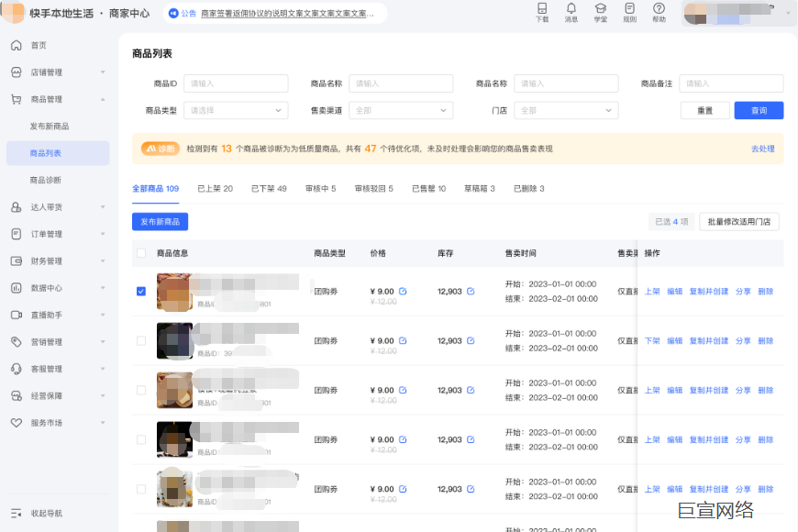Viewport: 798px width, 532px height.
Task: Click the 直播助手 camera icon
Action: 17,316
